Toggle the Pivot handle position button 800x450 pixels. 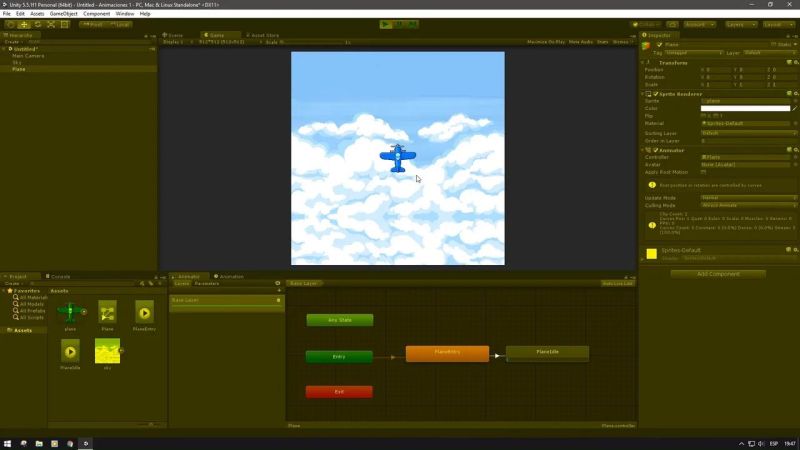click(x=92, y=24)
